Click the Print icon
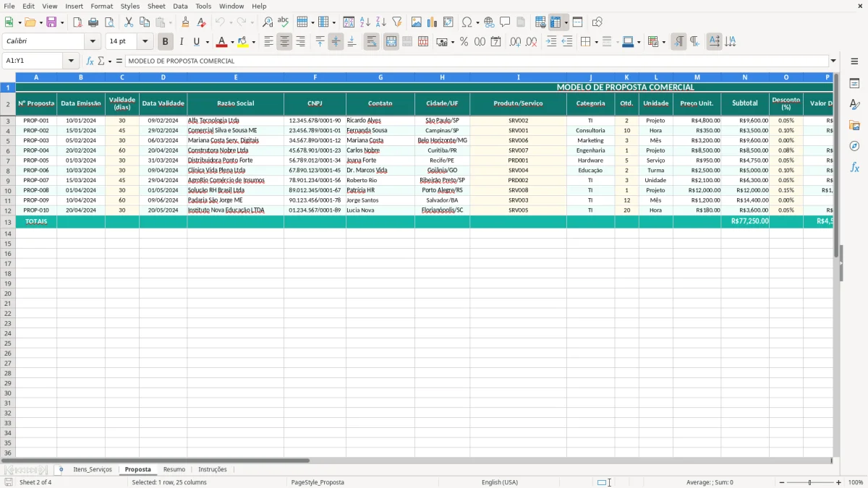Viewport: 868px width, 488px height. coord(93,22)
